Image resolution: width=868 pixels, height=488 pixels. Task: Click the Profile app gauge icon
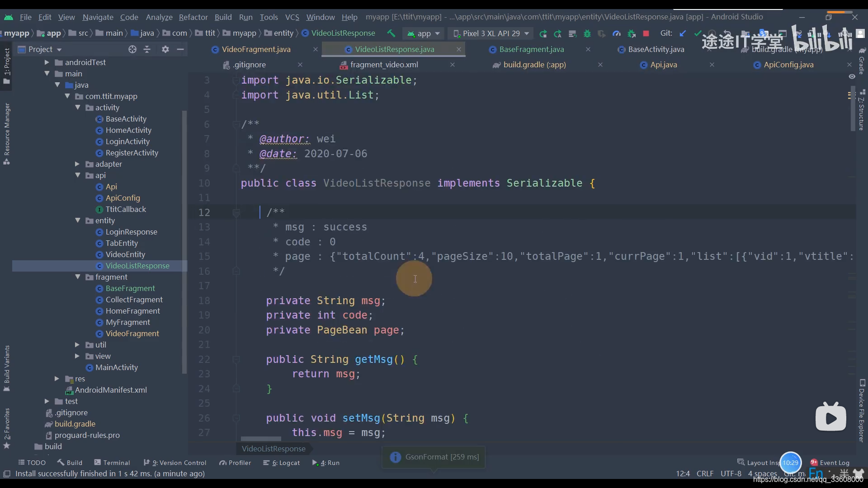[617, 33]
